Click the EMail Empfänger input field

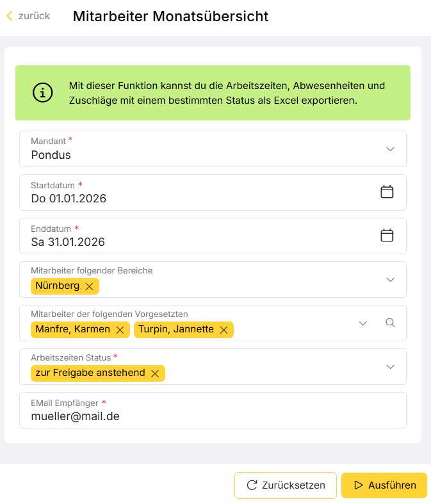click(213, 410)
